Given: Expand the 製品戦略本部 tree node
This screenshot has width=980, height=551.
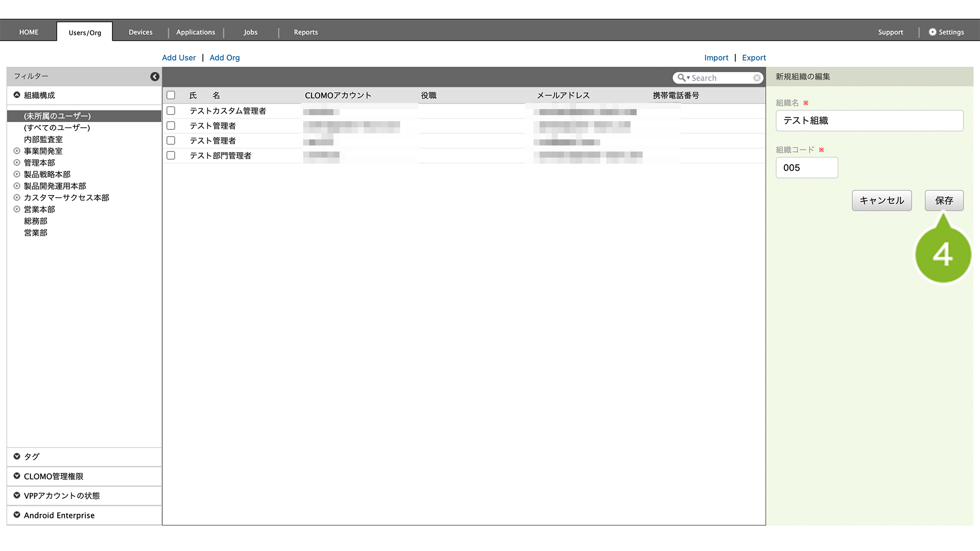Looking at the screenshot, I should tap(17, 174).
